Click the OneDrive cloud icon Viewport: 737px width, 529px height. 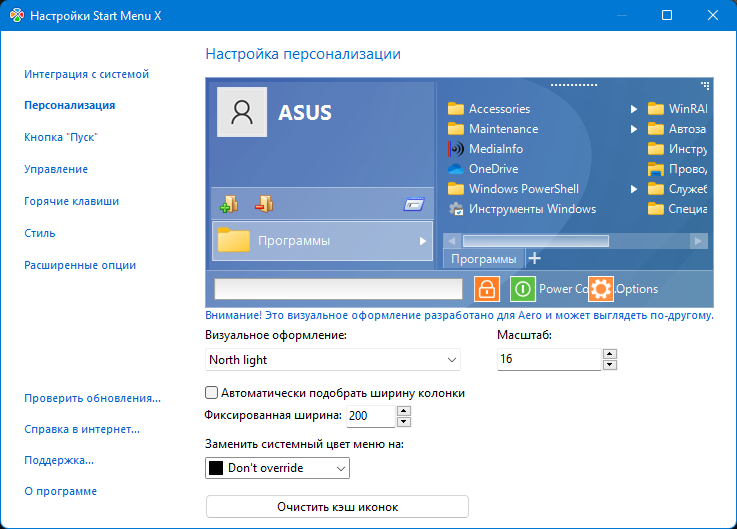pos(456,169)
